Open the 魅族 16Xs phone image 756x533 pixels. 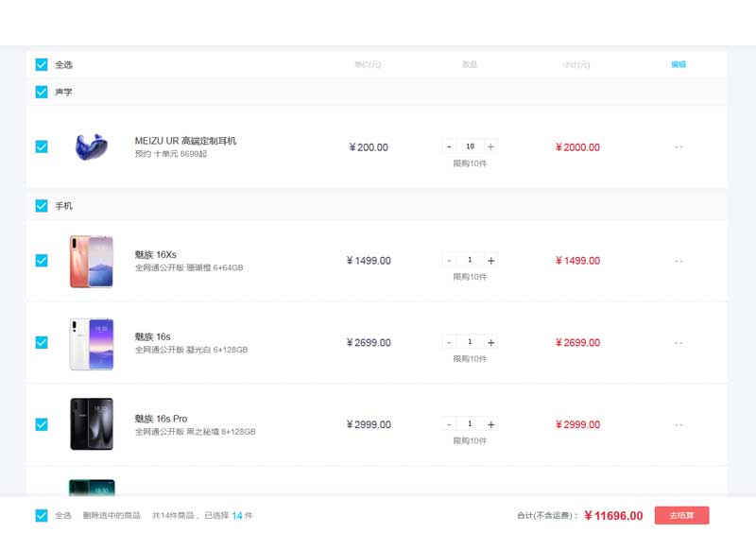[92, 261]
